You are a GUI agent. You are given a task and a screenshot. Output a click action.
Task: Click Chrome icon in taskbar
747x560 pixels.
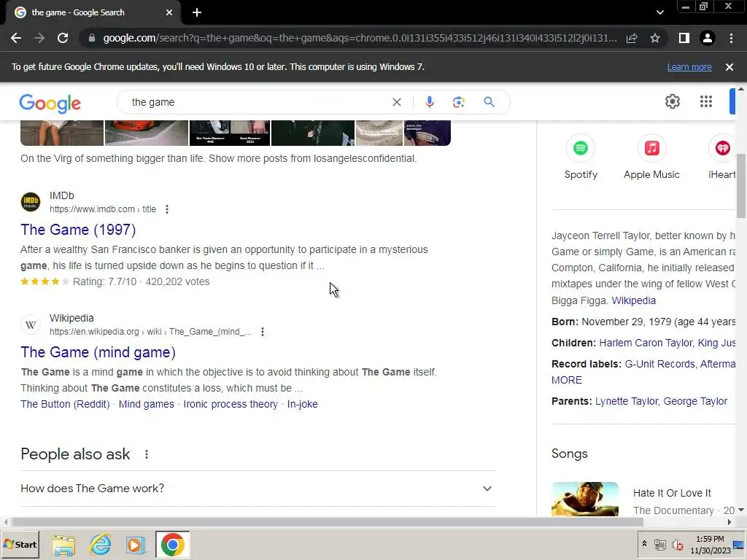(x=172, y=544)
